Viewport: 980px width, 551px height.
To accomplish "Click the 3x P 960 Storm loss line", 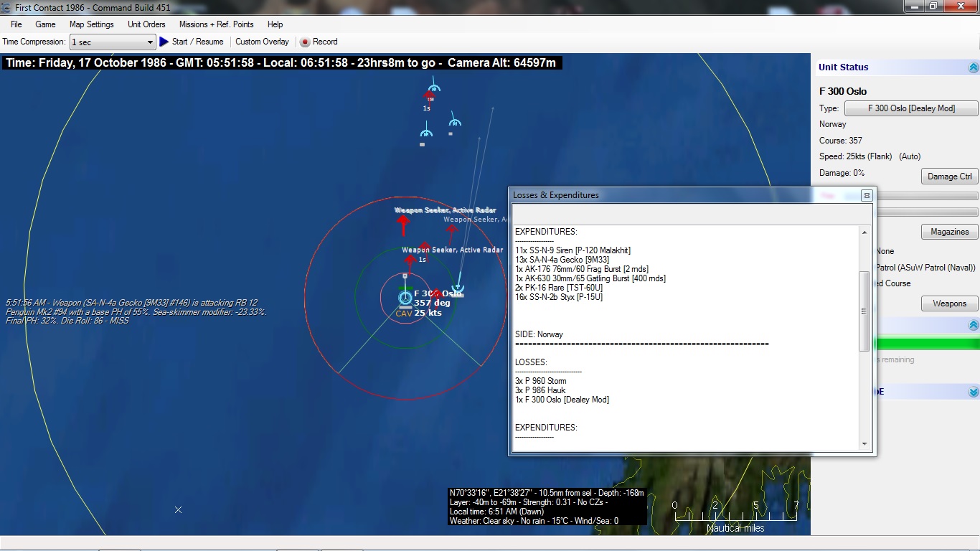I will (540, 381).
